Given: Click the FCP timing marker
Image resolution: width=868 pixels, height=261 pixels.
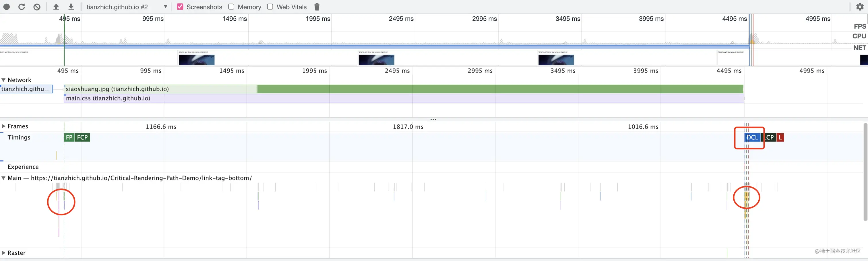Looking at the screenshot, I should [x=82, y=137].
